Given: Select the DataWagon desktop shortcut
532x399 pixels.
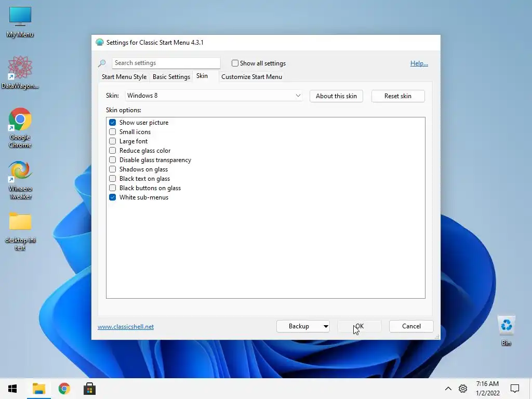Looking at the screenshot, I should [20, 72].
